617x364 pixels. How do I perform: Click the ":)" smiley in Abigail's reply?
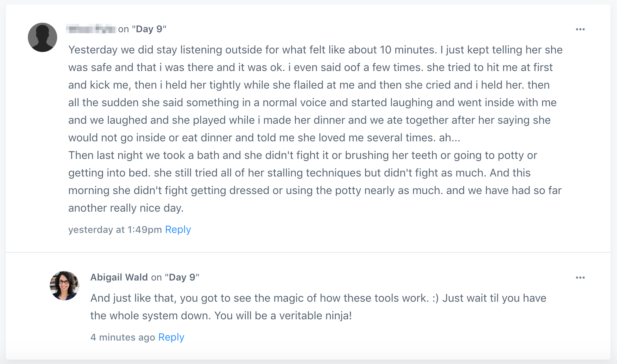pos(435,298)
